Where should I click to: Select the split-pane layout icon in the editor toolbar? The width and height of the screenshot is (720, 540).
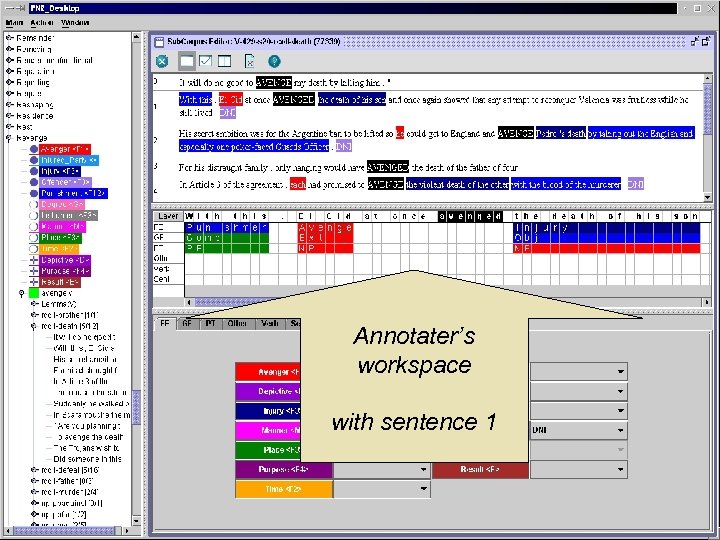(225, 61)
